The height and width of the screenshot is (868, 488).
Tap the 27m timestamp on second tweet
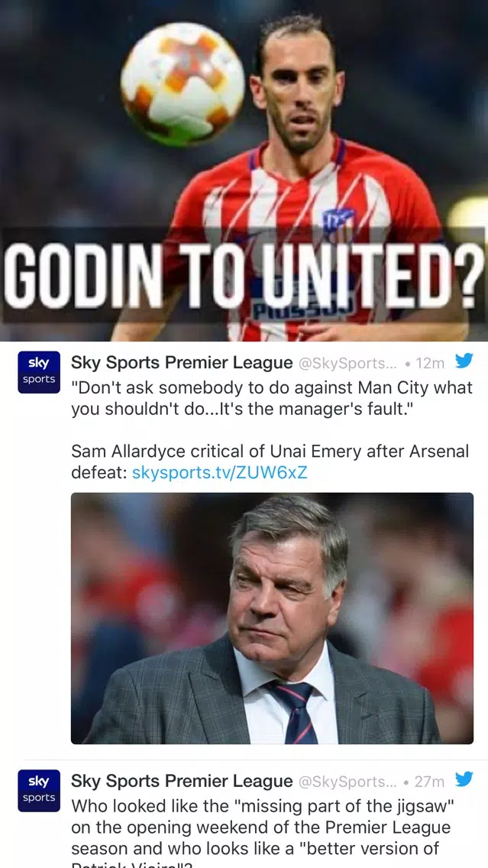pyautogui.click(x=429, y=782)
